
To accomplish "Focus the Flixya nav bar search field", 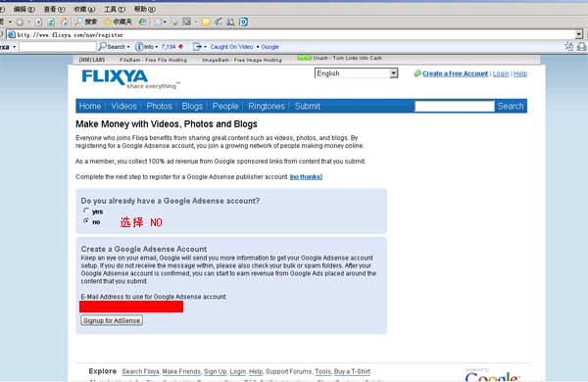I will click(454, 106).
